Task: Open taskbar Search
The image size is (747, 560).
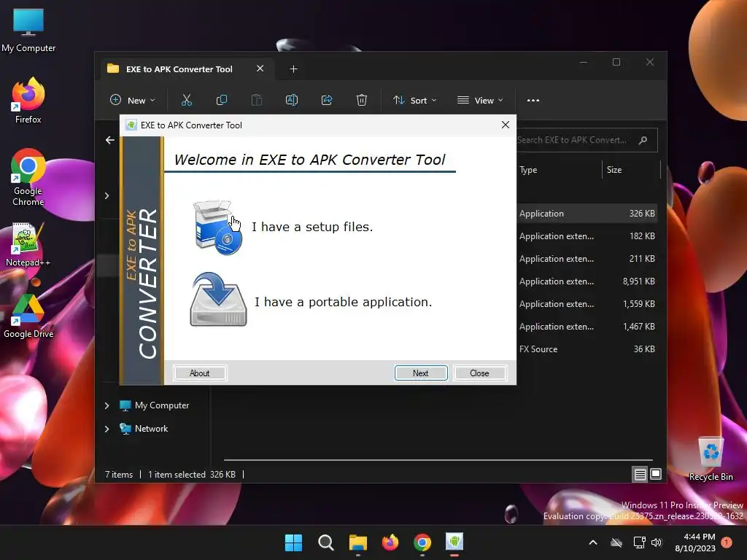Action: pyautogui.click(x=326, y=542)
